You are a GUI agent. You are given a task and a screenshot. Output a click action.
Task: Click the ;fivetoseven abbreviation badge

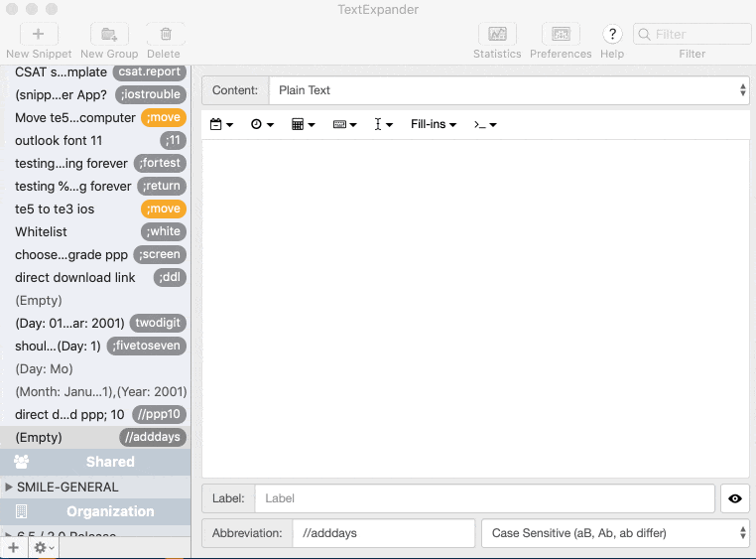coord(147,346)
